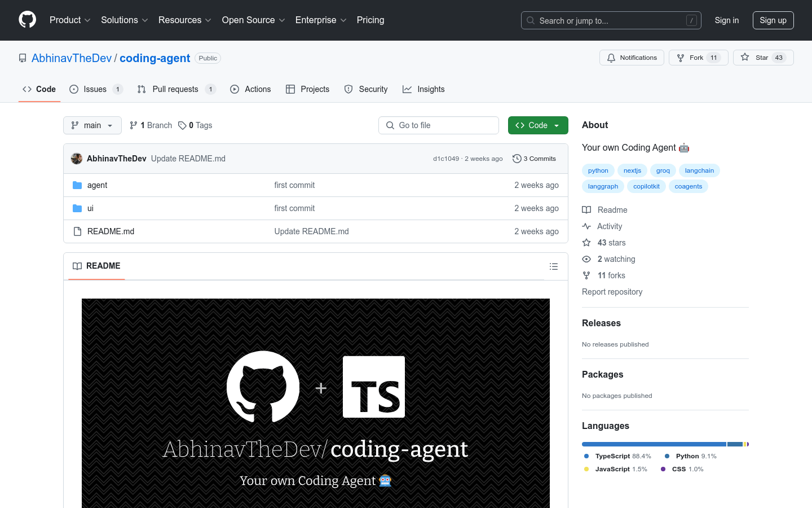Expand the Resources menu
This screenshot has height=508, width=812.
pyautogui.click(x=184, y=20)
